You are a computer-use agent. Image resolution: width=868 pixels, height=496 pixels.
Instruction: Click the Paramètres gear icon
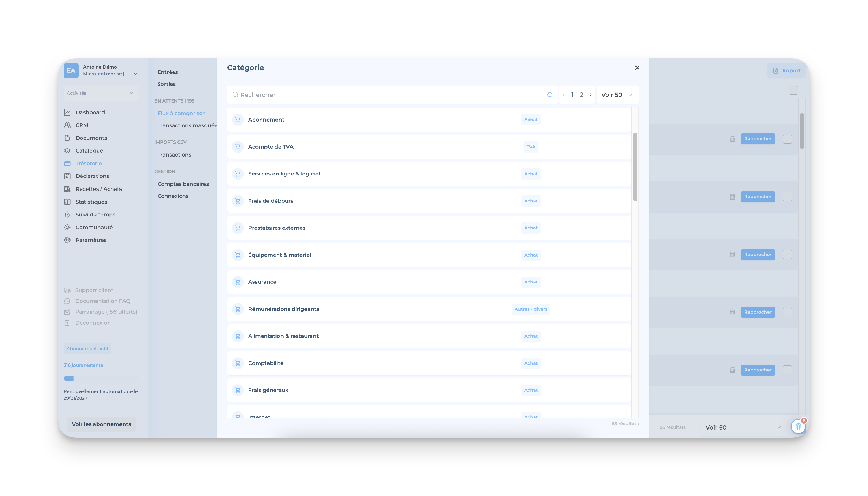(67, 240)
